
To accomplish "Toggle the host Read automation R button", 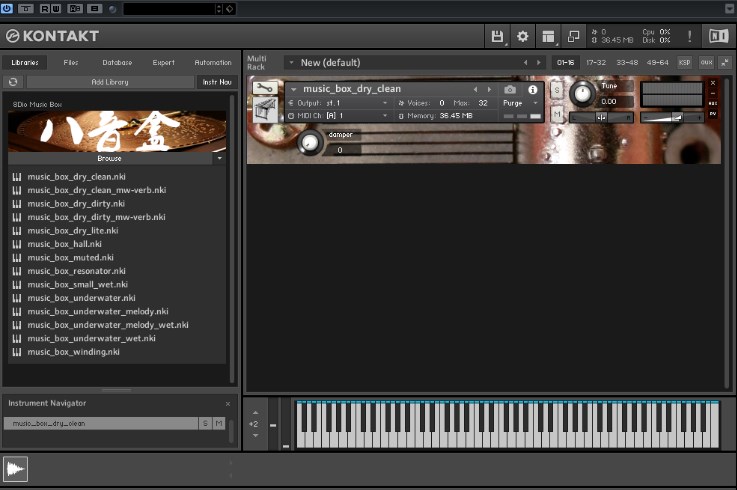I will 45,8.
